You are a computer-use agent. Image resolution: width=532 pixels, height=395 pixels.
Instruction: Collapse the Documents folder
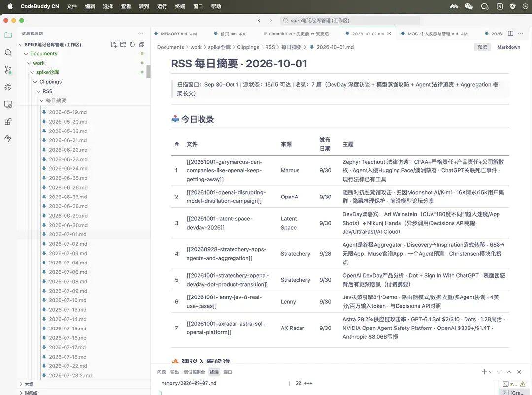[x=26, y=54]
